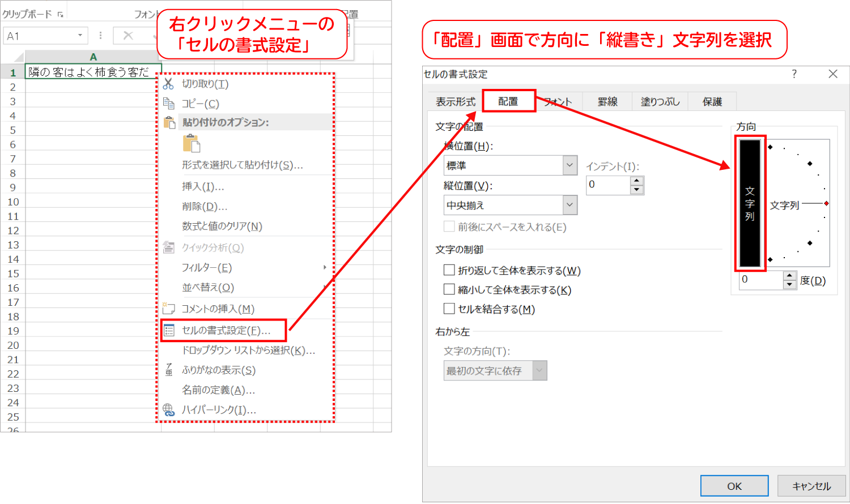Click the 度 angle input field
The image size is (850, 504).
point(761,280)
